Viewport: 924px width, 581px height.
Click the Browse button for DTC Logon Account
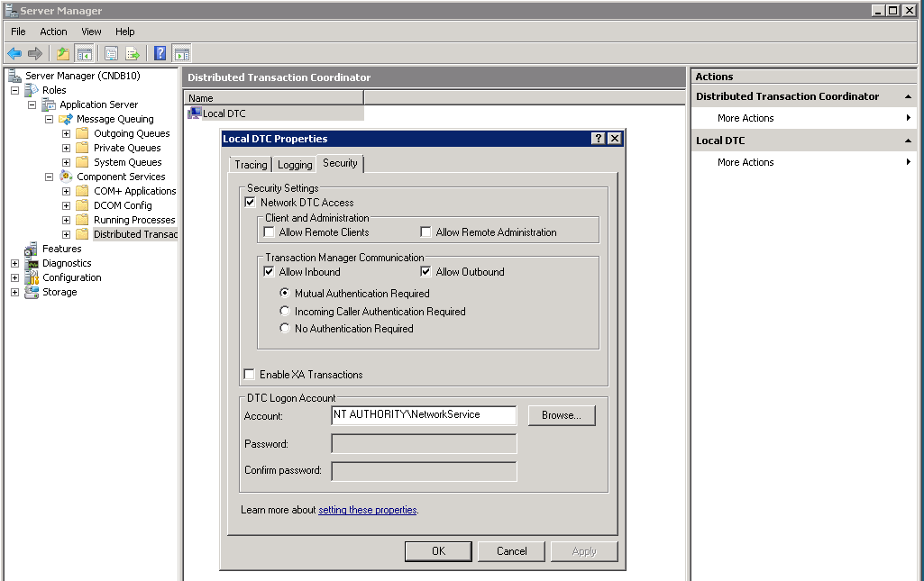tap(561, 415)
